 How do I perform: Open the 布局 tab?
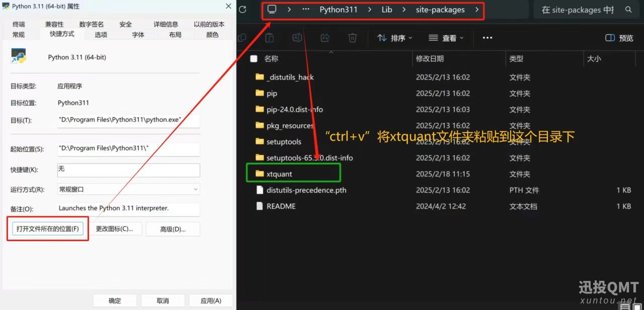[x=175, y=35]
